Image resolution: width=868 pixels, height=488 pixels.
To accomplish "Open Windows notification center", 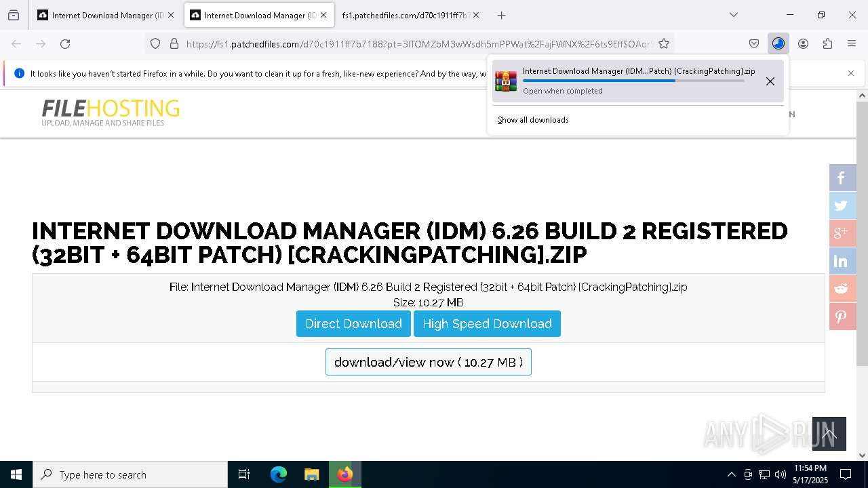I will 846,474.
